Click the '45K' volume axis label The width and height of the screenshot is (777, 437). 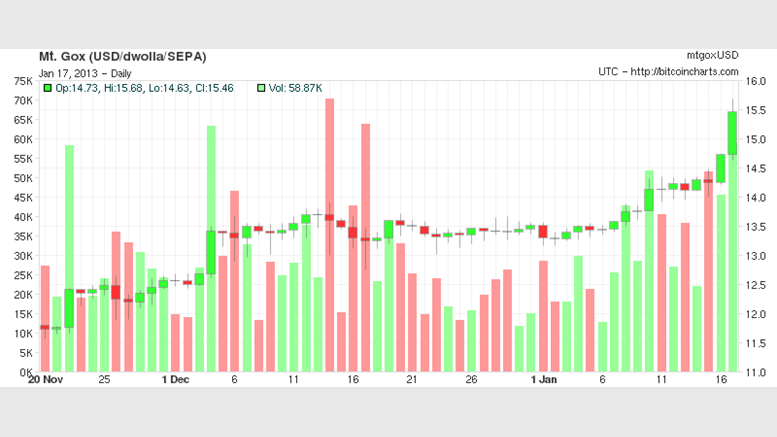point(23,198)
